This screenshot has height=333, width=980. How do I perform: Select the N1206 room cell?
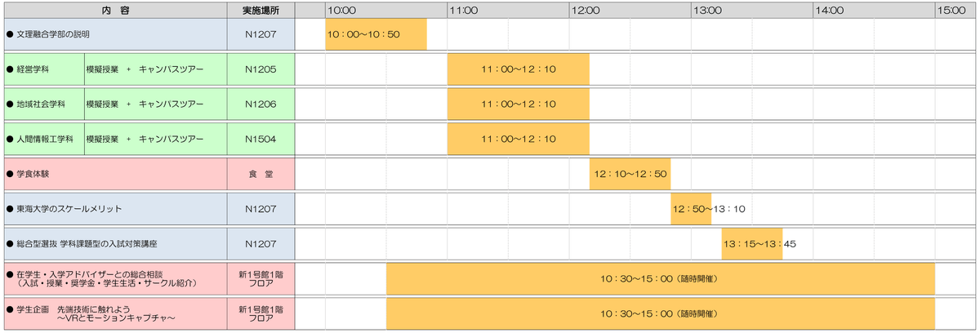point(261,104)
